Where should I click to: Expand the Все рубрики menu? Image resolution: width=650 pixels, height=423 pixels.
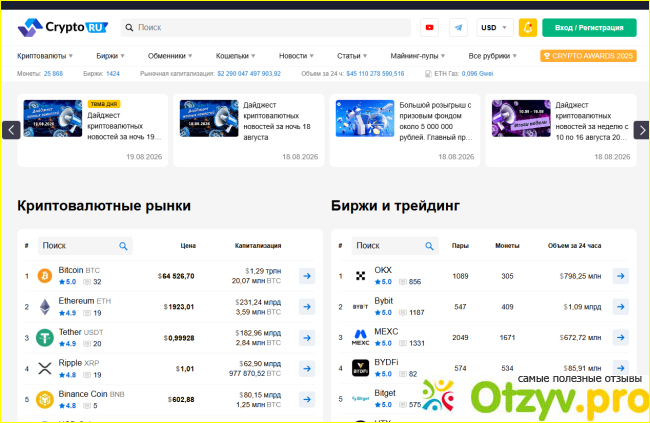pyautogui.click(x=492, y=56)
